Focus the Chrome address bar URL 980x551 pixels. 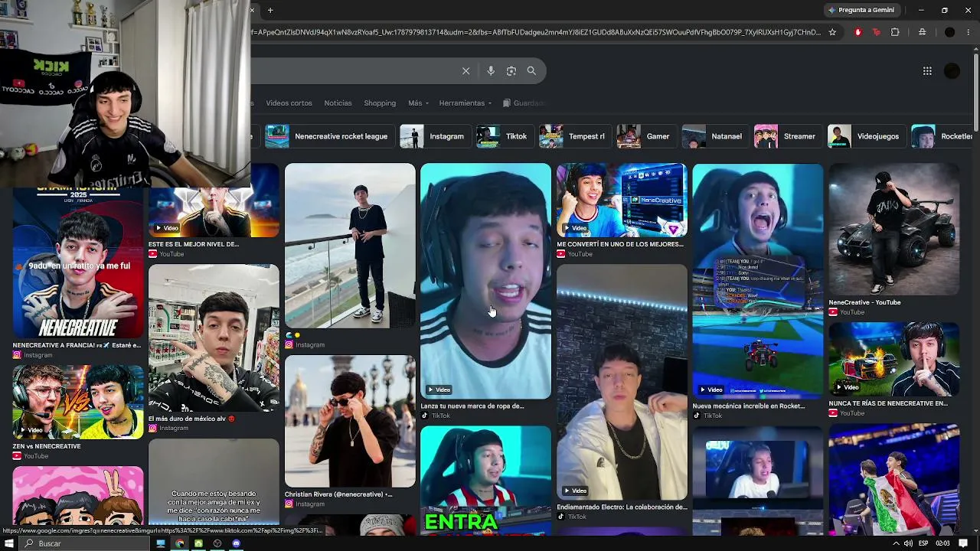[536, 32]
